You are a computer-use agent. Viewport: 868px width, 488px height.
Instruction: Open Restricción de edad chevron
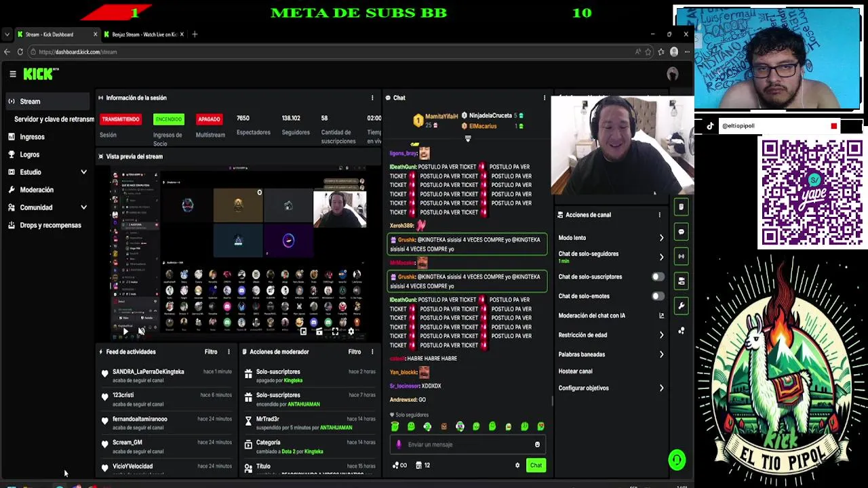pos(661,335)
